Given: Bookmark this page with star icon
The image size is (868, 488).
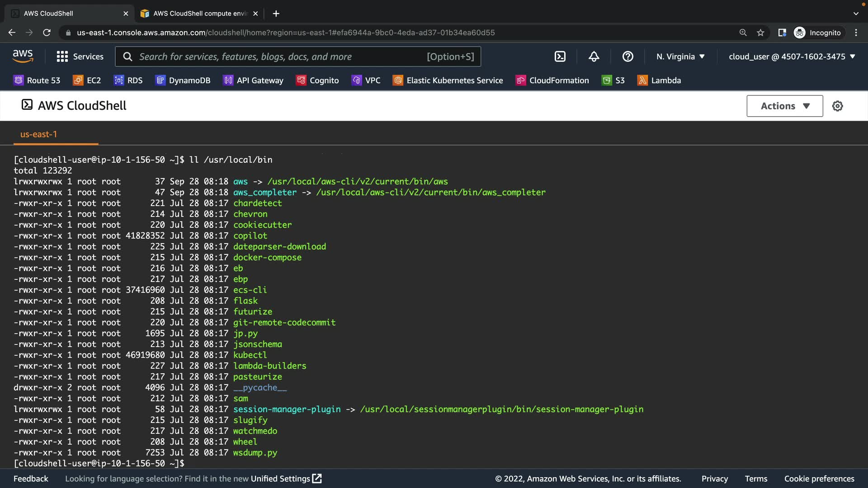Looking at the screenshot, I should tap(760, 33).
